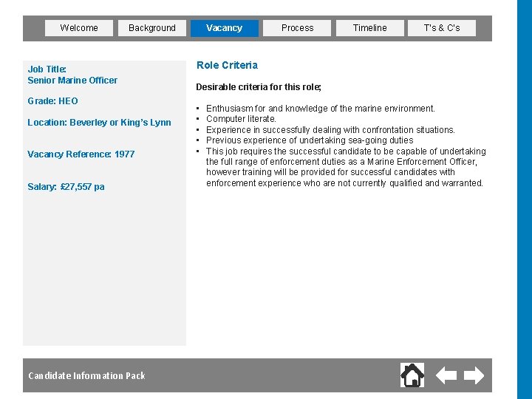Switch to the Background tab
This screenshot has height=399, width=532.
tap(152, 28)
